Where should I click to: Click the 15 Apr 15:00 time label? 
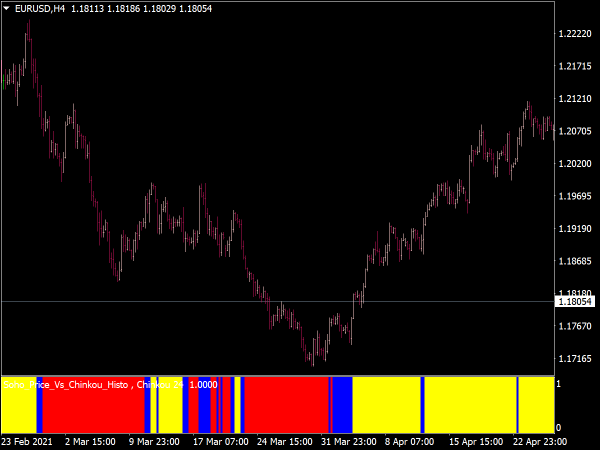(476, 442)
